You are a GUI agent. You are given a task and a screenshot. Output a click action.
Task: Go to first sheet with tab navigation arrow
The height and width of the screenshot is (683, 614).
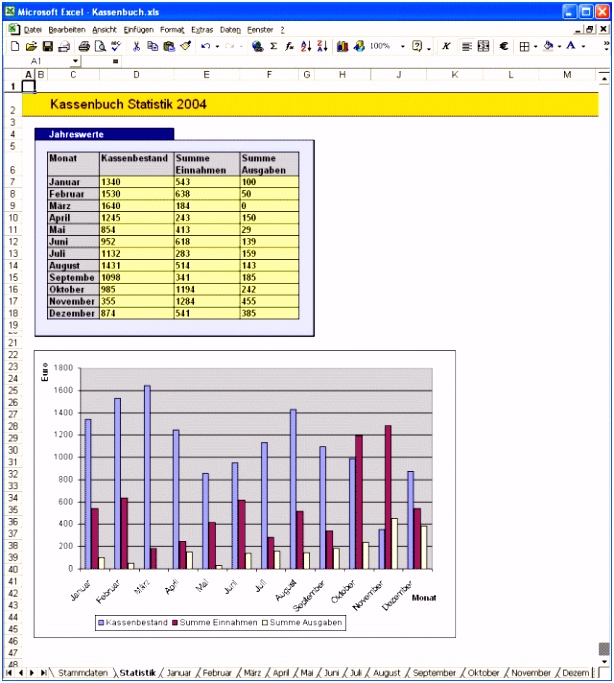(9, 673)
